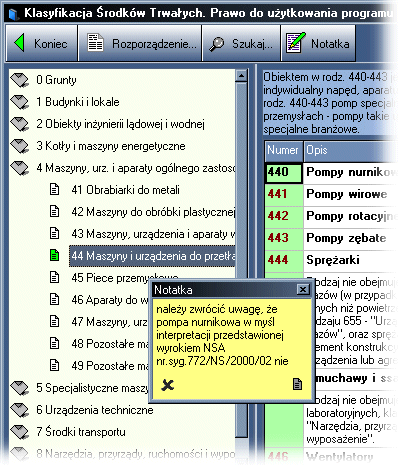Viewport: 398px width, 465px height.
Task: Click document icon next to 42 Maszyny
Action: (x=54, y=212)
